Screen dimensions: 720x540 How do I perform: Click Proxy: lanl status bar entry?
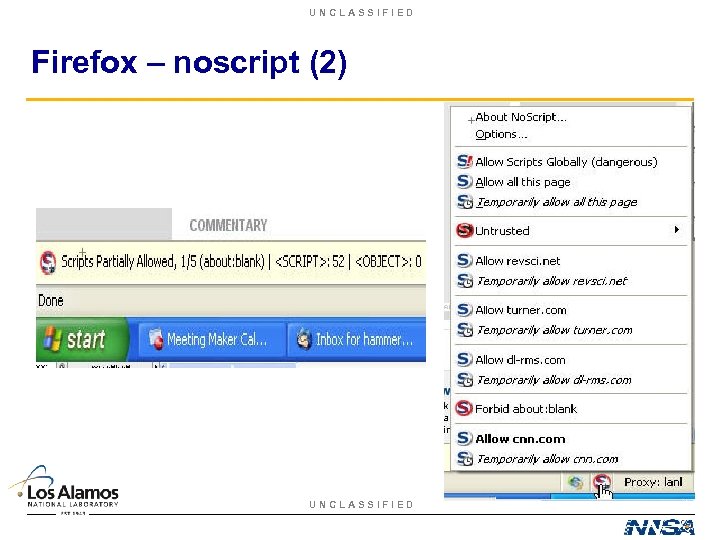tap(653, 482)
